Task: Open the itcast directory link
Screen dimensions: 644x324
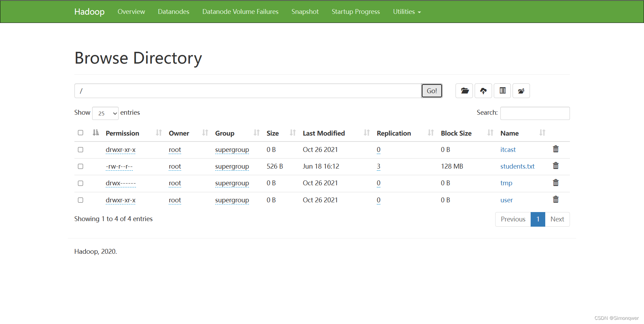Action: pyautogui.click(x=508, y=149)
